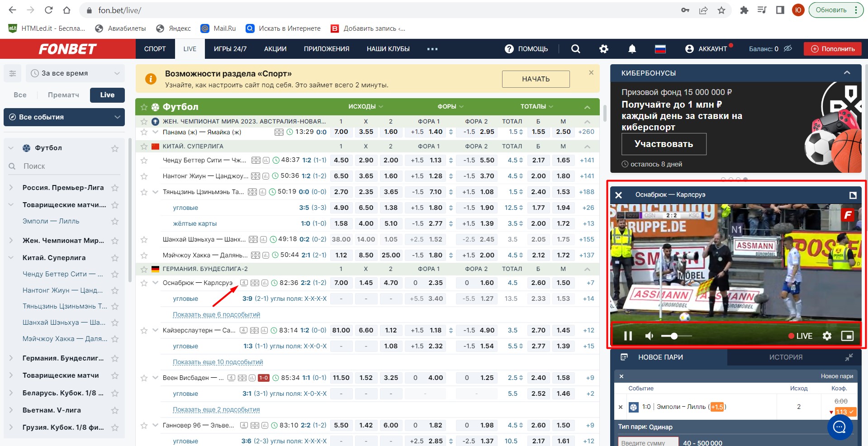Open notifications bell icon
Image resolution: width=868 pixels, height=446 pixels.
632,49
